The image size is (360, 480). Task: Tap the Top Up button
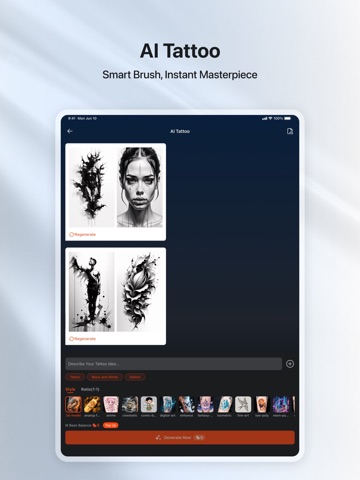(111, 425)
